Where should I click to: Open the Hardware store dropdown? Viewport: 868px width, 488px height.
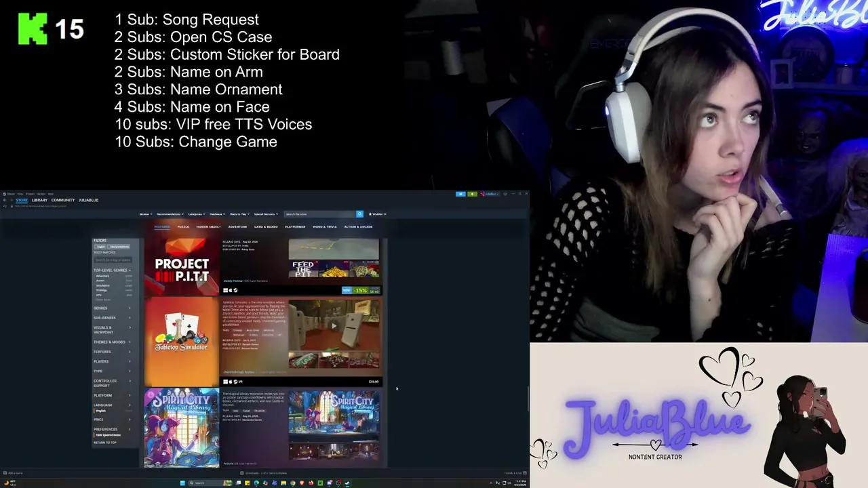coord(218,214)
